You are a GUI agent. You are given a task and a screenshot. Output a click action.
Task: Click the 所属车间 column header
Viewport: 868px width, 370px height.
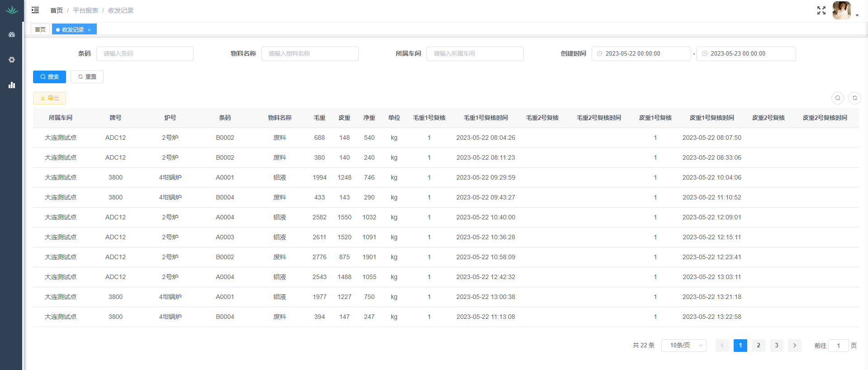point(61,118)
